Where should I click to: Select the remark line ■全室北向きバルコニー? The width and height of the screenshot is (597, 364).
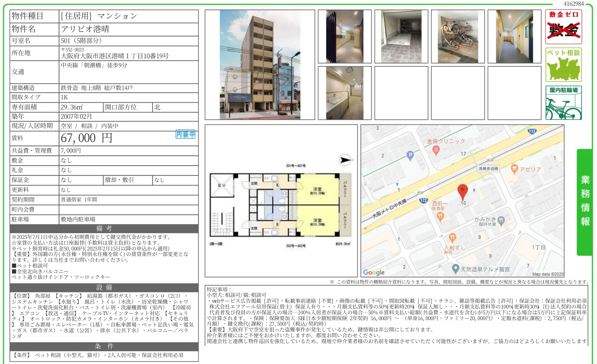pos(40,271)
